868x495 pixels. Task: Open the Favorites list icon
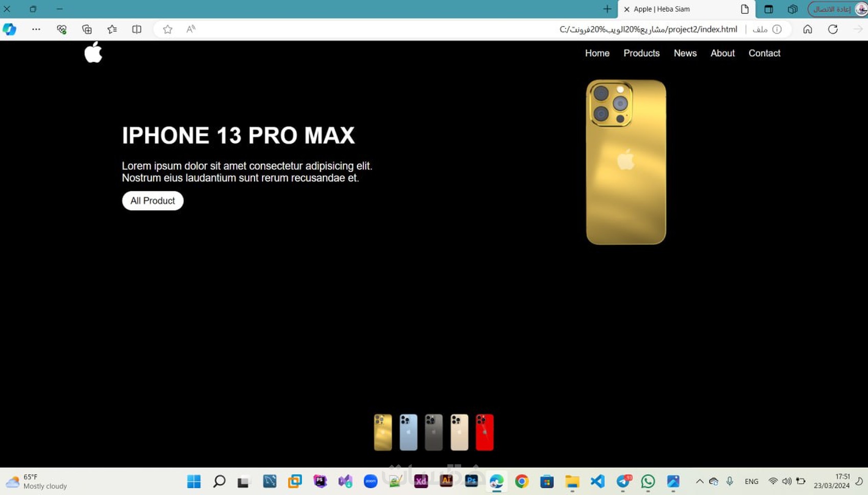click(x=112, y=29)
